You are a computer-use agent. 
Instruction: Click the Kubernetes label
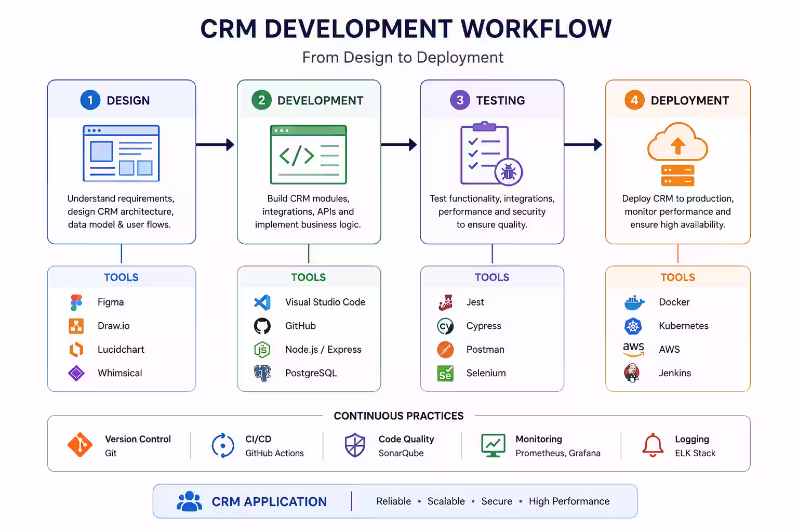pyautogui.click(x=684, y=326)
